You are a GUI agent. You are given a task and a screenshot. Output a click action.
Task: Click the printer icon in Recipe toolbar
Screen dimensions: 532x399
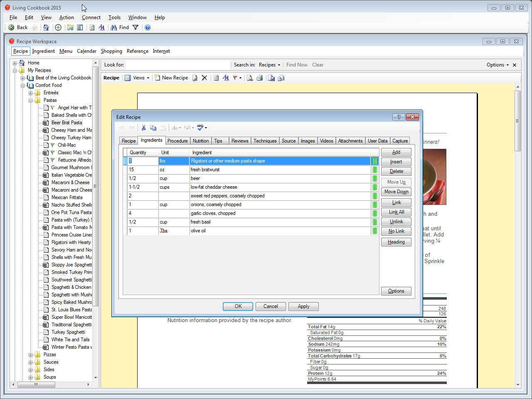pyautogui.click(x=259, y=78)
